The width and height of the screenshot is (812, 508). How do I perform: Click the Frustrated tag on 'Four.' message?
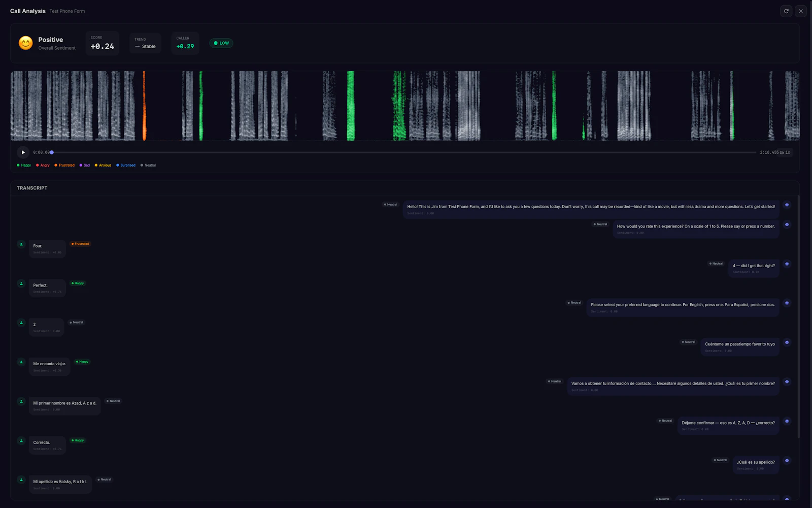point(80,244)
